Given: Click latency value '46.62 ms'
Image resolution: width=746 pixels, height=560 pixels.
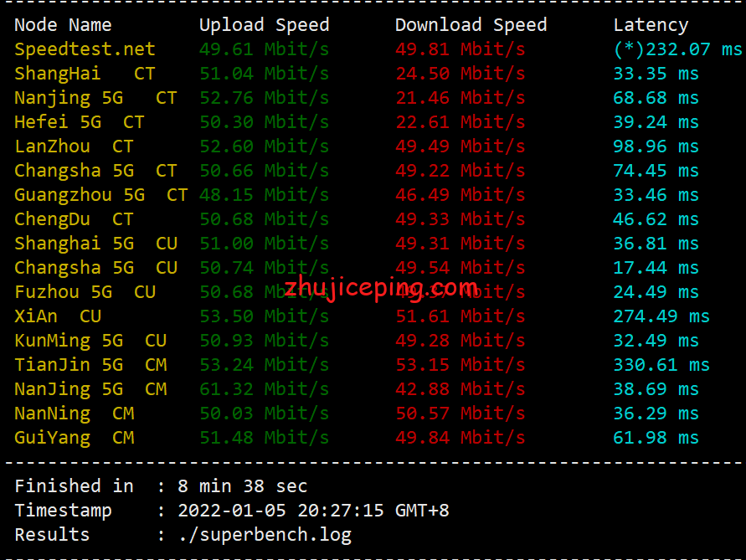Looking at the screenshot, I should pos(656,218).
